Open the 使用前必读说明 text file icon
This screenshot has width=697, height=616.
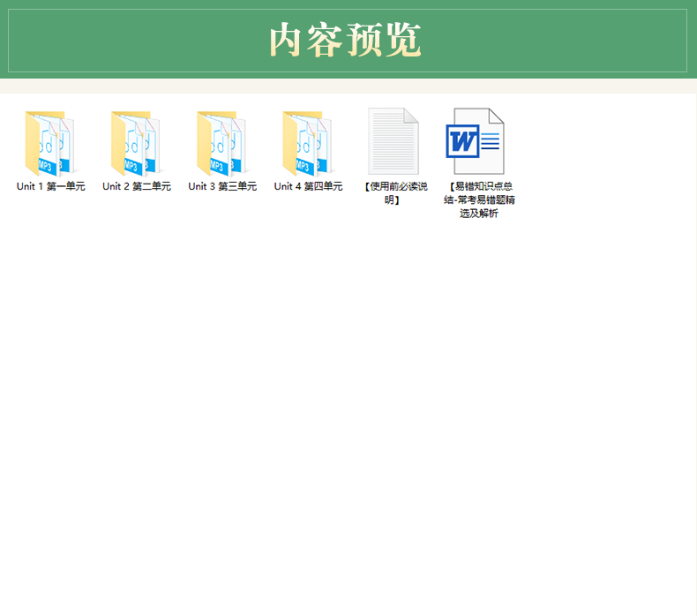(393, 141)
